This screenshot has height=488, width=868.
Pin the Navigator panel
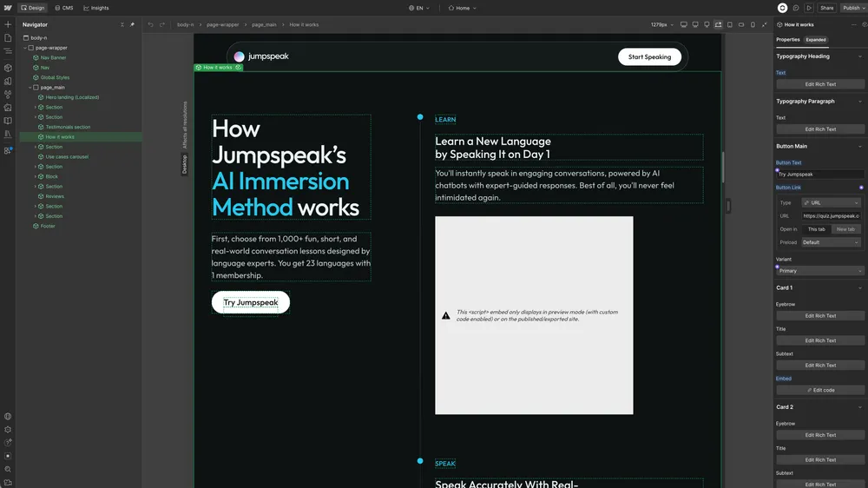click(x=132, y=24)
